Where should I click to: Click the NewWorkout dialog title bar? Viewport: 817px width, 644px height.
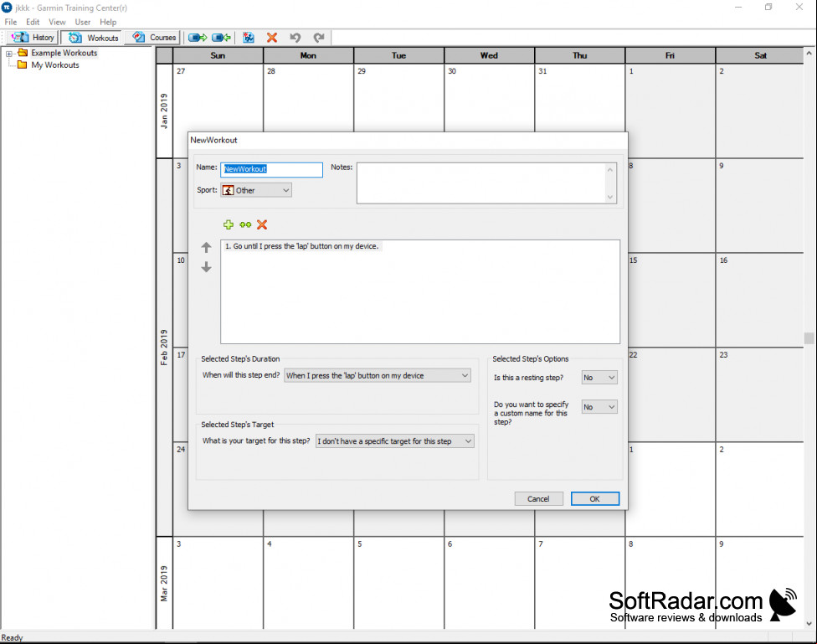(x=408, y=140)
